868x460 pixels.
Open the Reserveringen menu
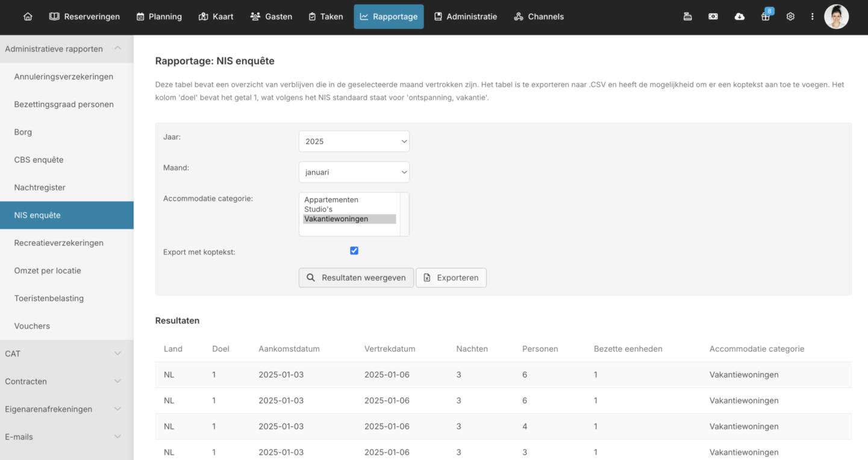[x=84, y=17]
